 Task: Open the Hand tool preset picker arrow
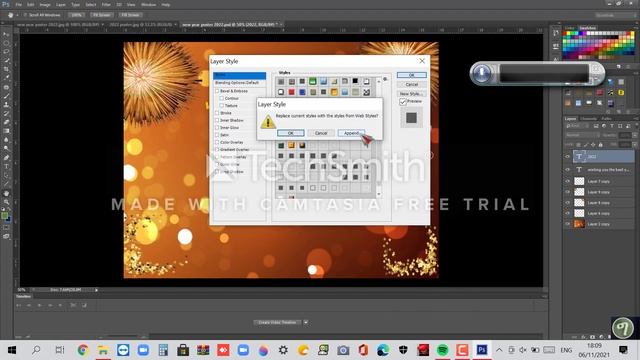(18, 15)
